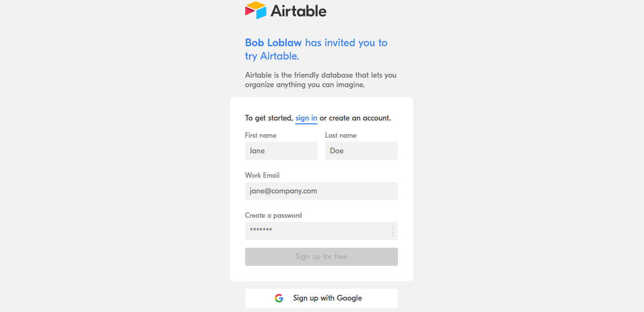Click the Work Email label
The width and height of the screenshot is (644, 312).
262,175
